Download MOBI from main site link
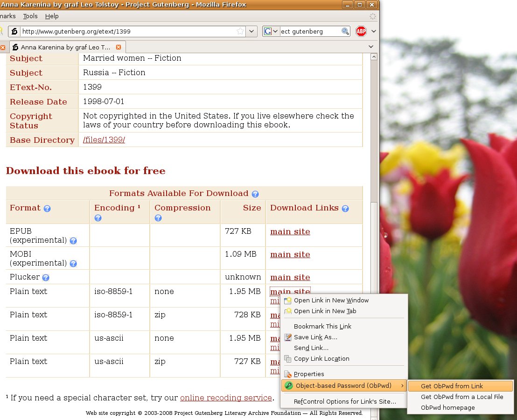Image resolution: width=517 pixels, height=420 pixels. click(290, 254)
